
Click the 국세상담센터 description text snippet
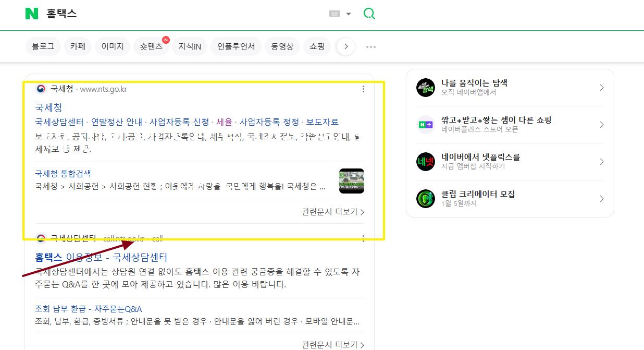(197, 279)
